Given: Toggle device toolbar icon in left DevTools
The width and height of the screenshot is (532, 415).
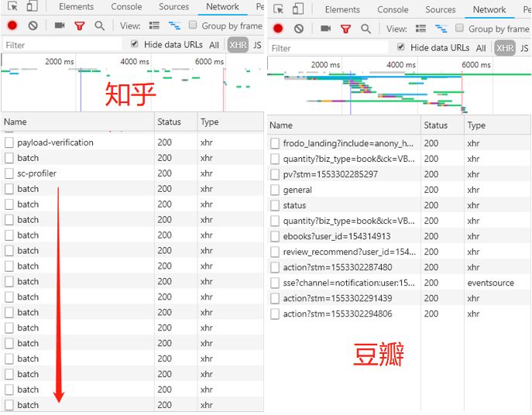Looking at the screenshot, I should coord(33,6).
